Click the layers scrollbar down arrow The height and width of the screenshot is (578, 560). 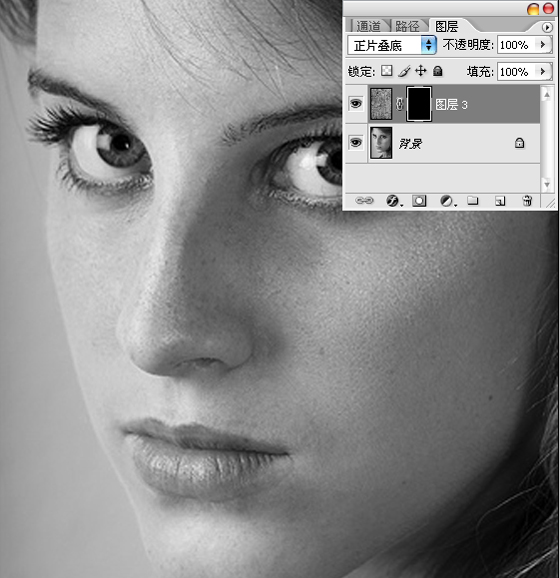pyautogui.click(x=547, y=184)
